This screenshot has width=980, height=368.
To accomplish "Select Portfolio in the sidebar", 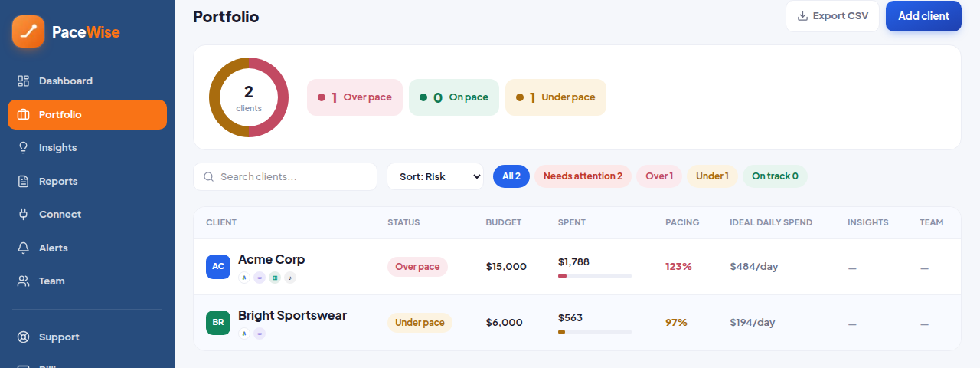I will 87,114.
